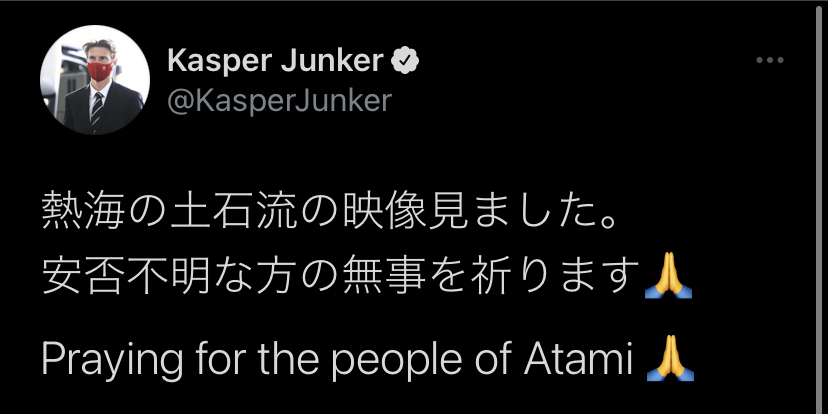Click the verified badge beside Kasper Junker
The height and width of the screenshot is (414, 828).
click(405, 61)
